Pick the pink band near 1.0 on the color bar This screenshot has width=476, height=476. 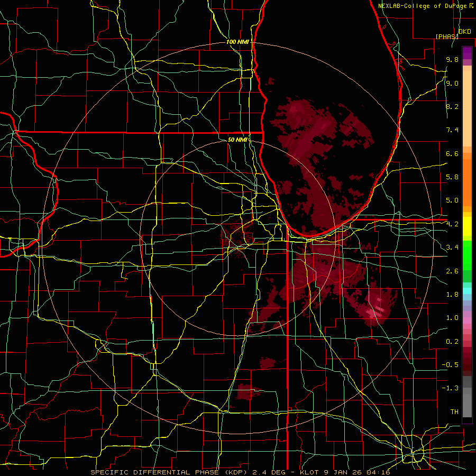coord(467,321)
